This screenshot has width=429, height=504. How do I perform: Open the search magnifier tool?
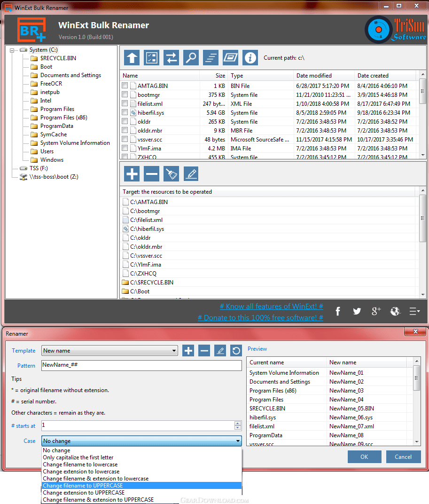click(191, 58)
